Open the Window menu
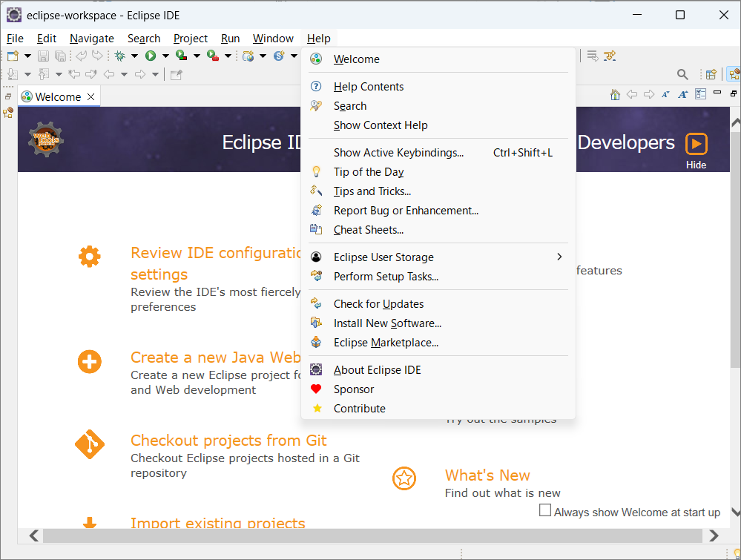The width and height of the screenshot is (741, 560). [273, 39]
